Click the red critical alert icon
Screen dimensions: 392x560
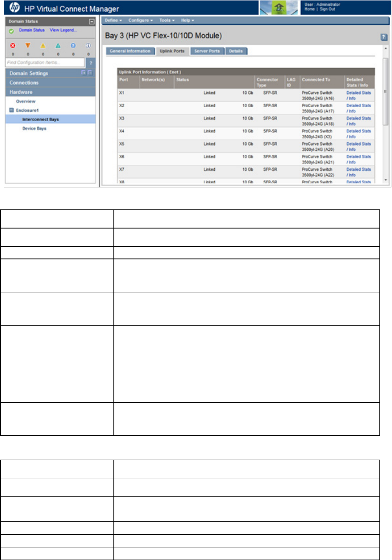pyautogui.click(x=13, y=45)
